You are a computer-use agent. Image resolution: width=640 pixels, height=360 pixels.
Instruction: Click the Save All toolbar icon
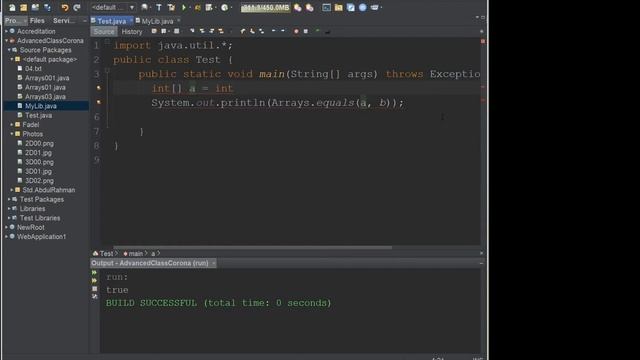[x=47, y=7]
